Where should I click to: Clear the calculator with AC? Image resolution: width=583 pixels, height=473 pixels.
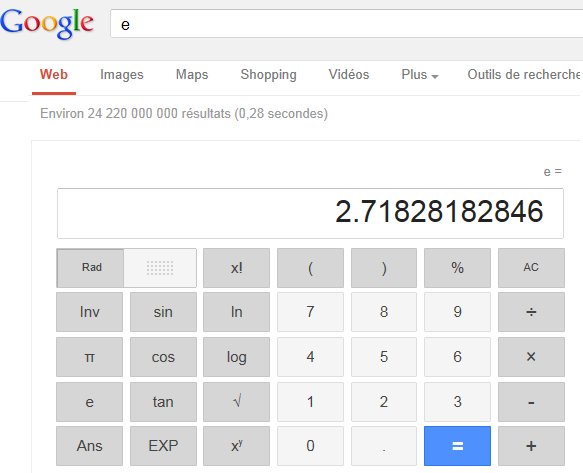point(531,268)
